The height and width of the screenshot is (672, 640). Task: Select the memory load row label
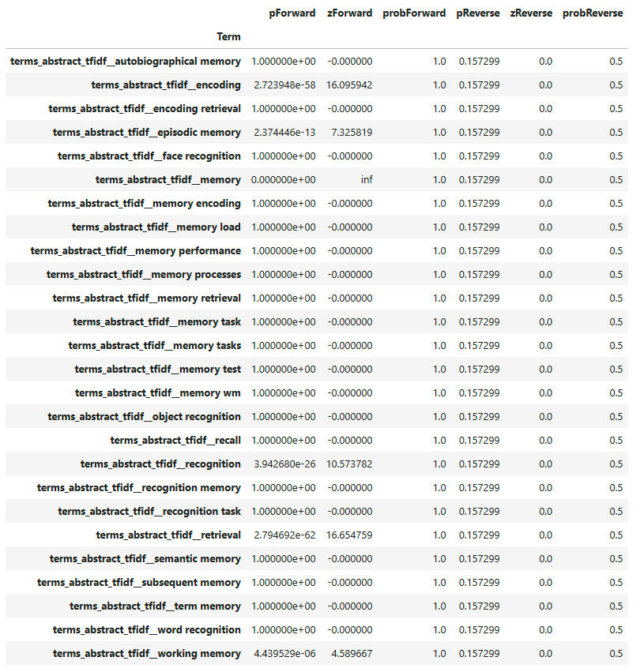(156, 227)
